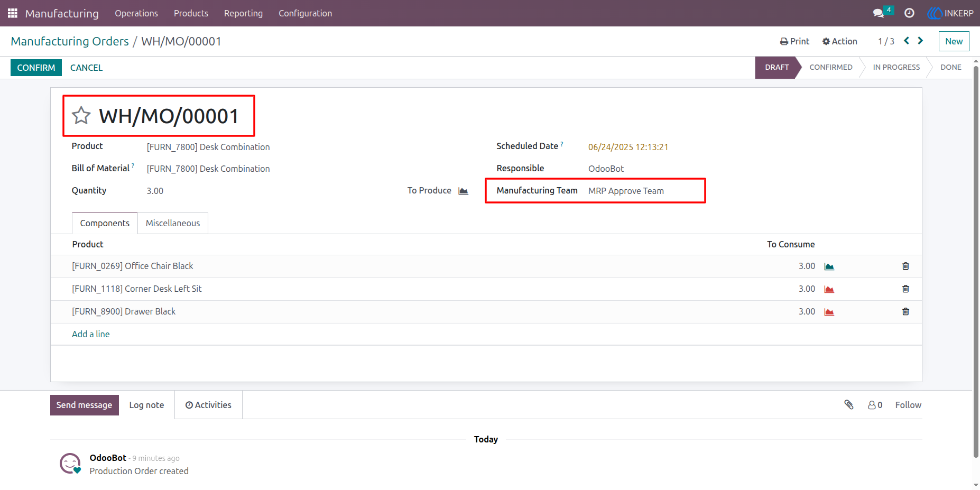This screenshot has height=490, width=980.
Task: Open the INKERP user menu
Action: [950, 13]
